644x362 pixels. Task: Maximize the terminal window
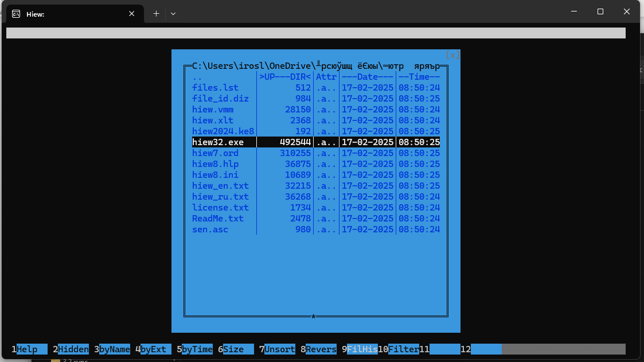coord(600,11)
